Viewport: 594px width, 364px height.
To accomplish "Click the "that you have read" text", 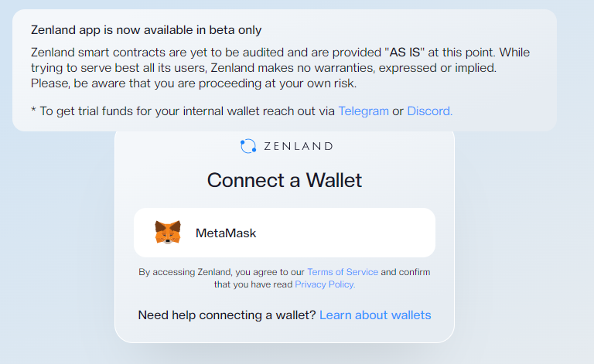I will pos(253,284).
